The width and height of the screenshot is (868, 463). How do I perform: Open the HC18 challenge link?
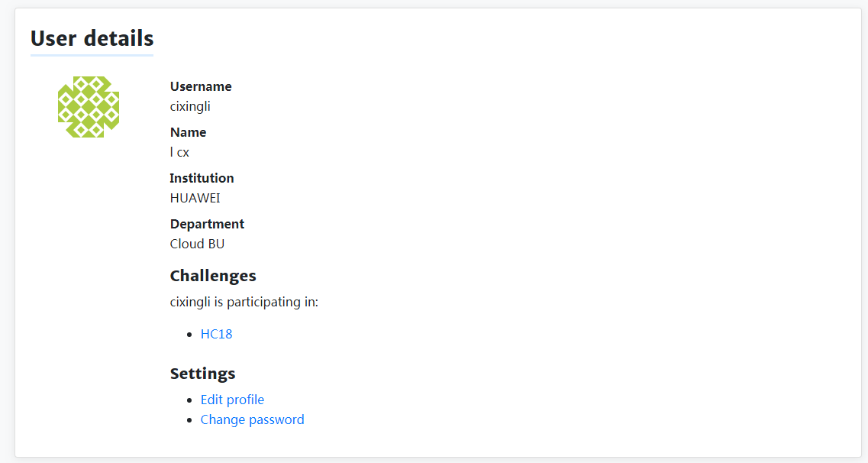coord(216,334)
